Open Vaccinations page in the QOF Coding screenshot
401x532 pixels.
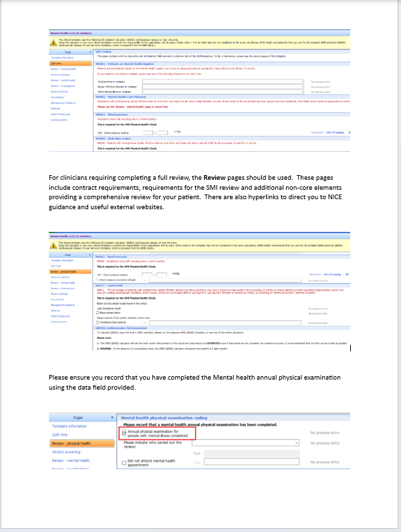(x=57, y=98)
